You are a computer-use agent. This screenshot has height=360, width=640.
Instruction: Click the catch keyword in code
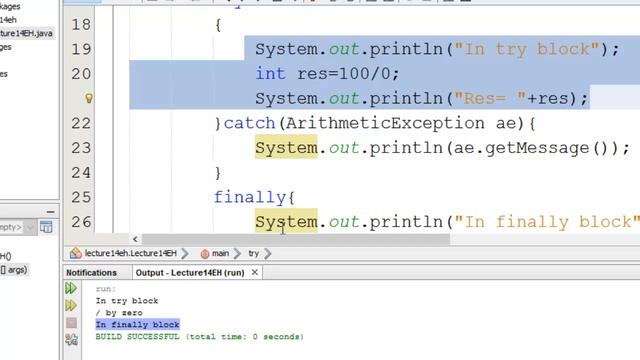pyautogui.click(x=249, y=123)
